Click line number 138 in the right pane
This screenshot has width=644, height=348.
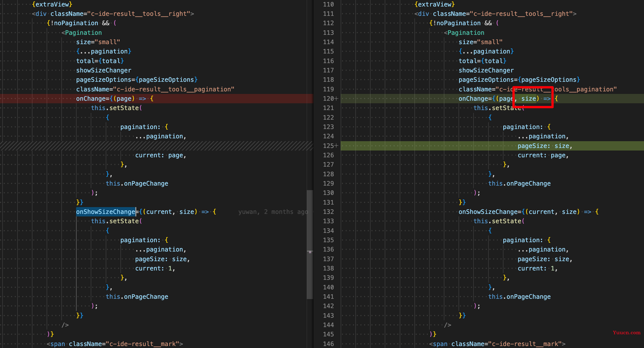[329, 268]
